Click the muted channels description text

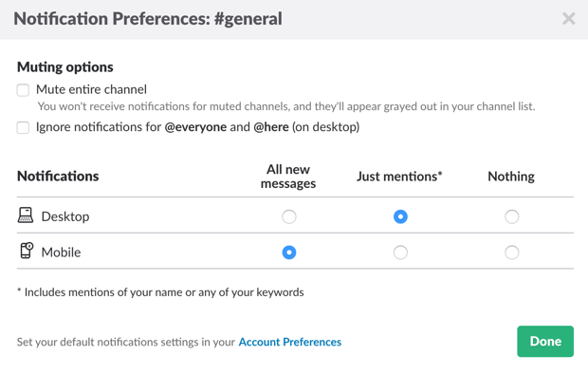click(286, 106)
